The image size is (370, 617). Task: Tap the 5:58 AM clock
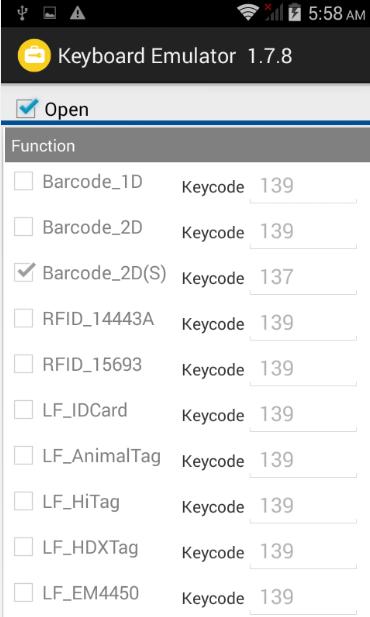pos(337,14)
